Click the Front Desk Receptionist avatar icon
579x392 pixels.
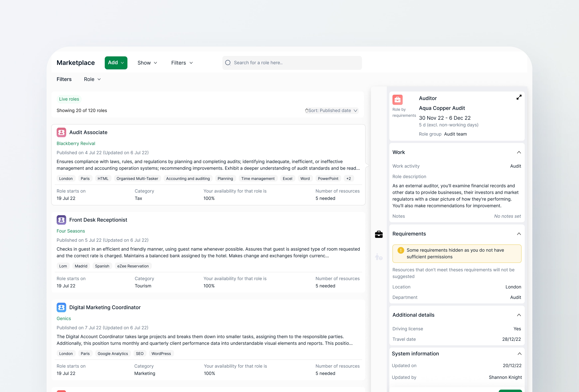pos(61,220)
